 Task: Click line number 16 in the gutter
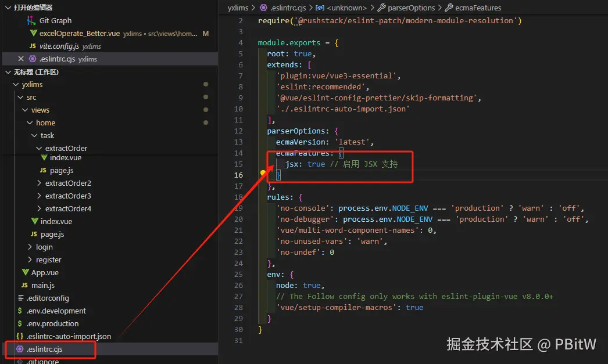click(238, 175)
